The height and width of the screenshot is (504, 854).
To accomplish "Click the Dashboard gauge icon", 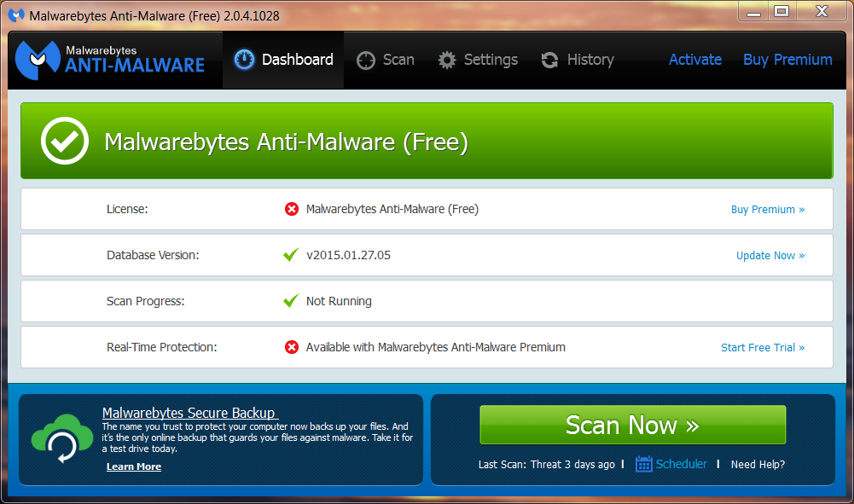I will (244, 60).
